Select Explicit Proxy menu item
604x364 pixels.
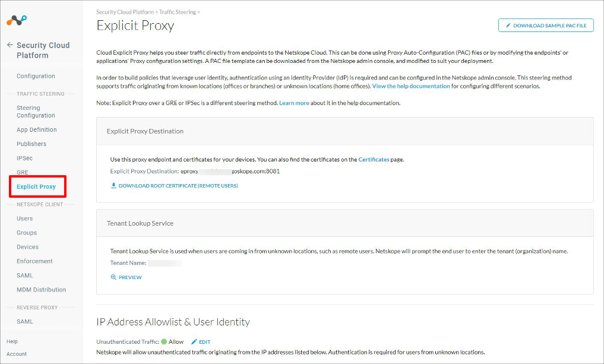click(36, 187)
